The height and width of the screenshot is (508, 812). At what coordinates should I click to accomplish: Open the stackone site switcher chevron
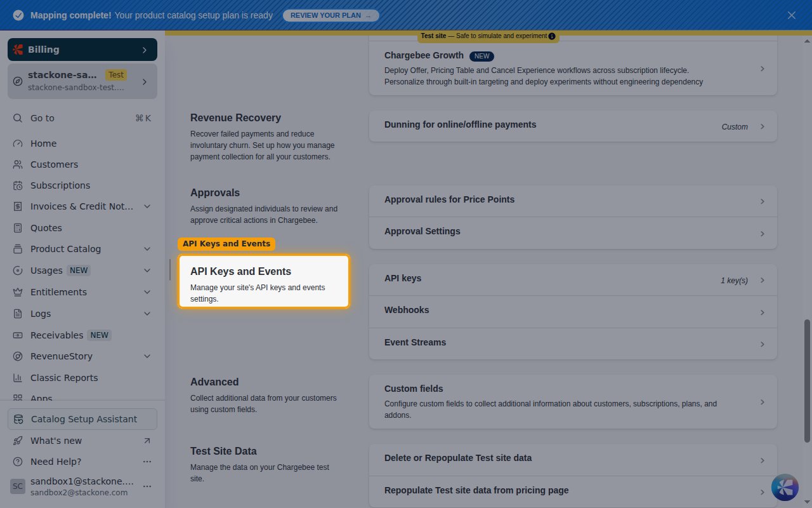click(x=145, y=82)
